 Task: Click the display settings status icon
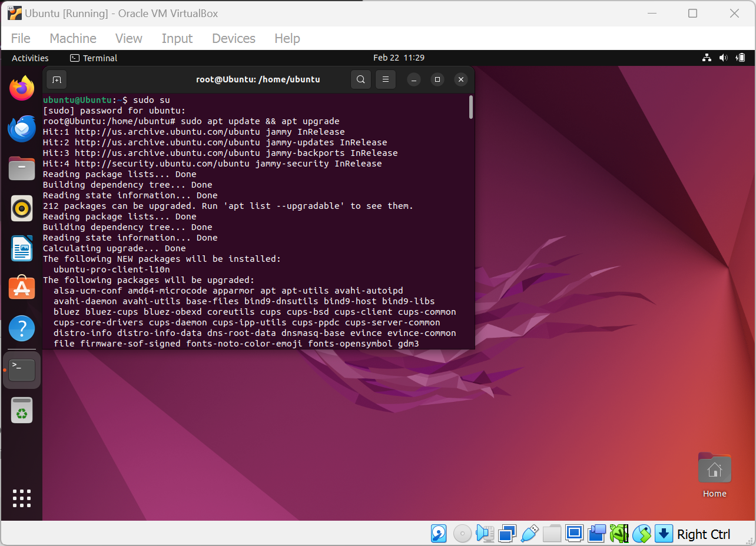pyautogui.click(x=574, y=534)
